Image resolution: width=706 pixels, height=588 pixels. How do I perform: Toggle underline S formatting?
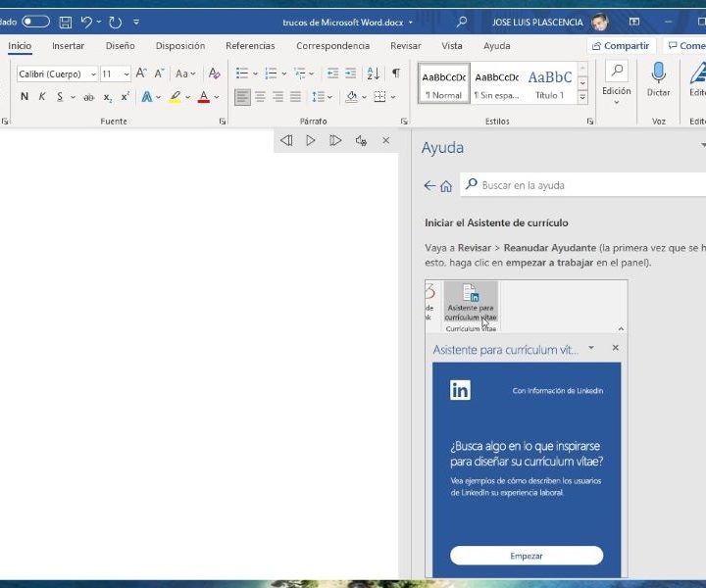60,96
